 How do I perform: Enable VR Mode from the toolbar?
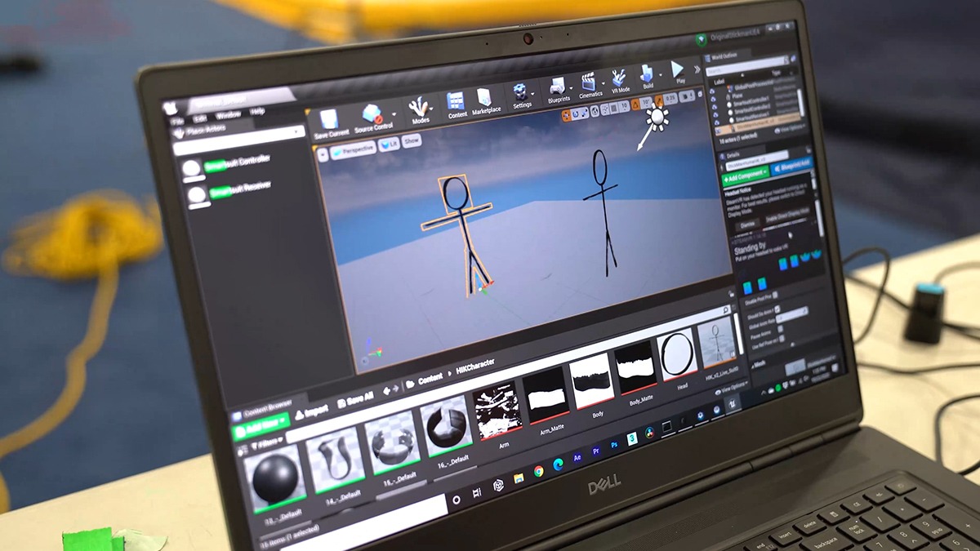point(619,80)
